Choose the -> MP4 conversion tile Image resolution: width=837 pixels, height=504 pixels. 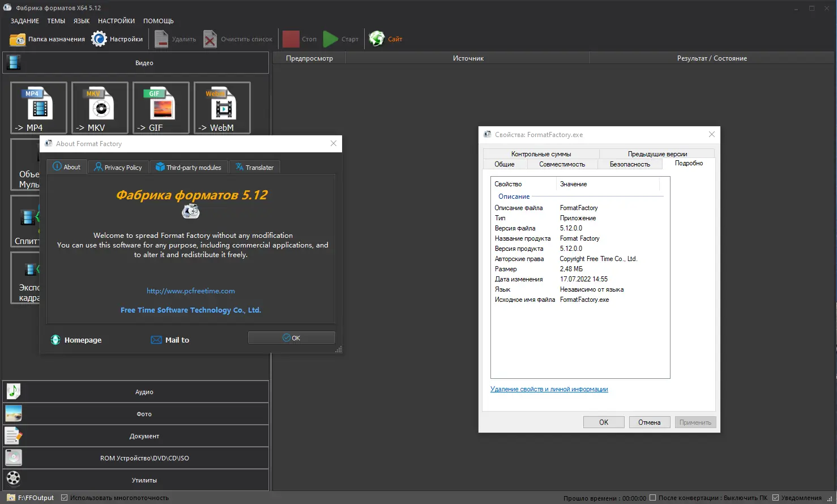click(x=39, y=108)
